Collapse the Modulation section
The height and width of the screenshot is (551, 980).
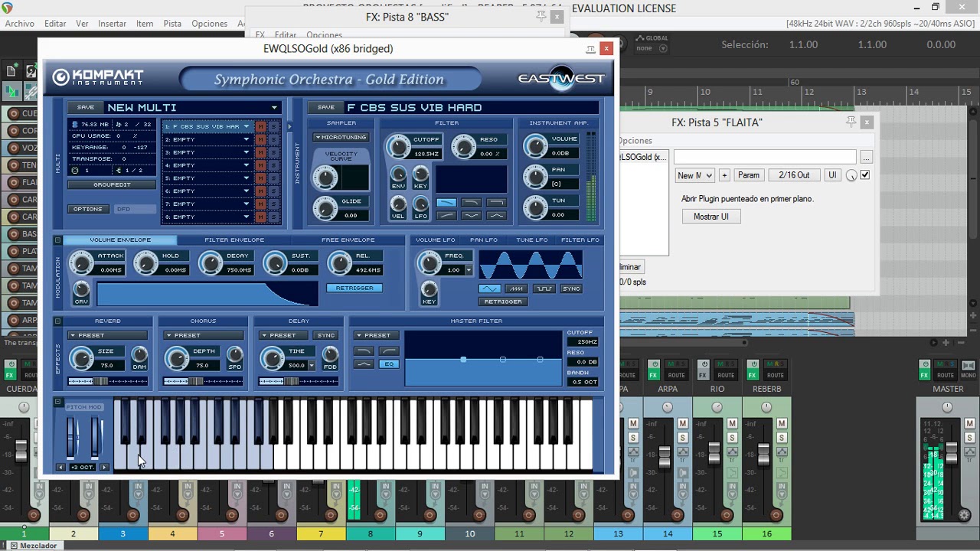[57, 240]
